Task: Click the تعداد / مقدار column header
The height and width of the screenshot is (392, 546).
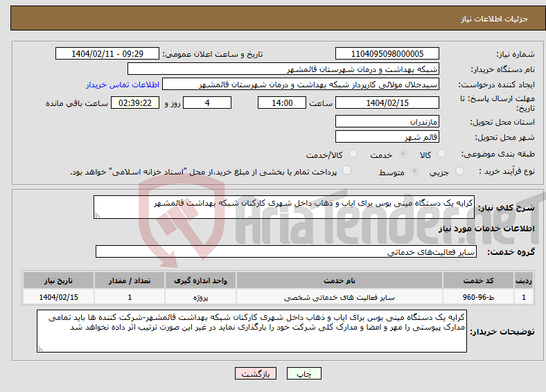Action: tap(130, 280)
